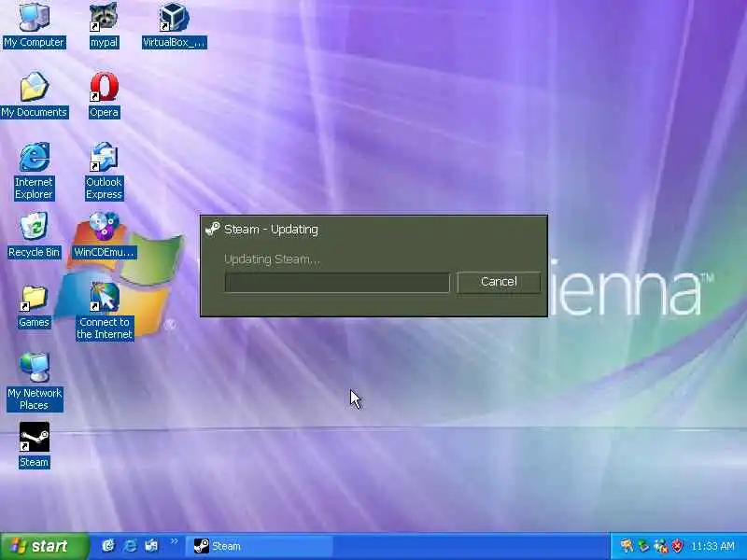The image size is (747, 560).
Task: Select the Recycle Bin icon
Action: coord(34,227)
